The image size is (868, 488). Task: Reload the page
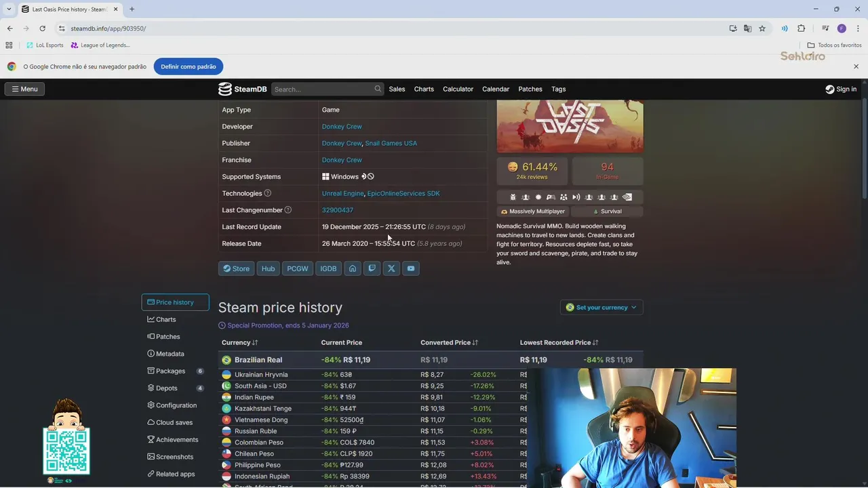(x=42, y=28)
